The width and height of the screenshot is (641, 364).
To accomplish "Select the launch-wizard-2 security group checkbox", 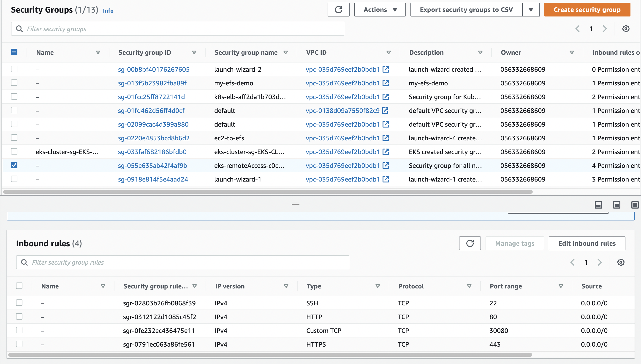I will pyautogui.click(x=14, y=69).
